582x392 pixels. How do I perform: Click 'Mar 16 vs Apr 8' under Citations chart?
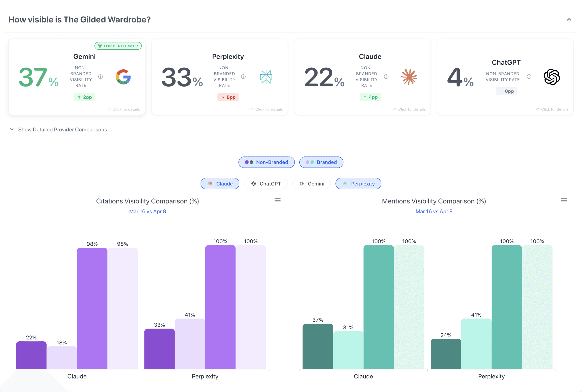click(x=147, y=212)
